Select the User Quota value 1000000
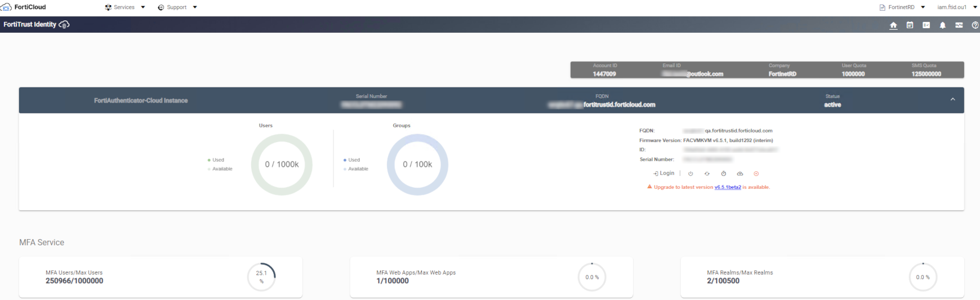The width and height of the screenshot is (980, 300). click(853, 74)
